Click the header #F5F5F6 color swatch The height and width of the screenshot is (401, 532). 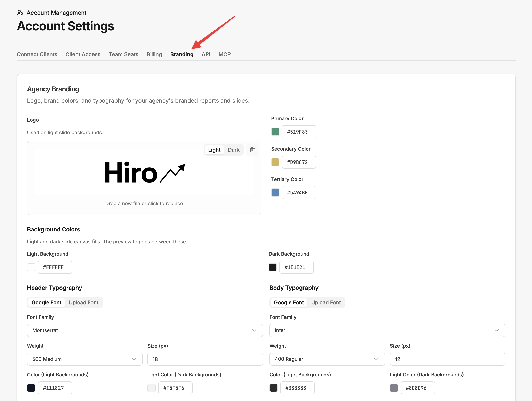pyautogui.click(x=152, y=388)
